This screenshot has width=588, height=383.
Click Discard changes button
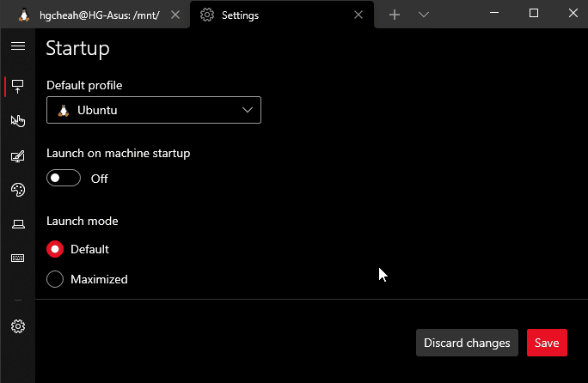click(x=467, y=343)
